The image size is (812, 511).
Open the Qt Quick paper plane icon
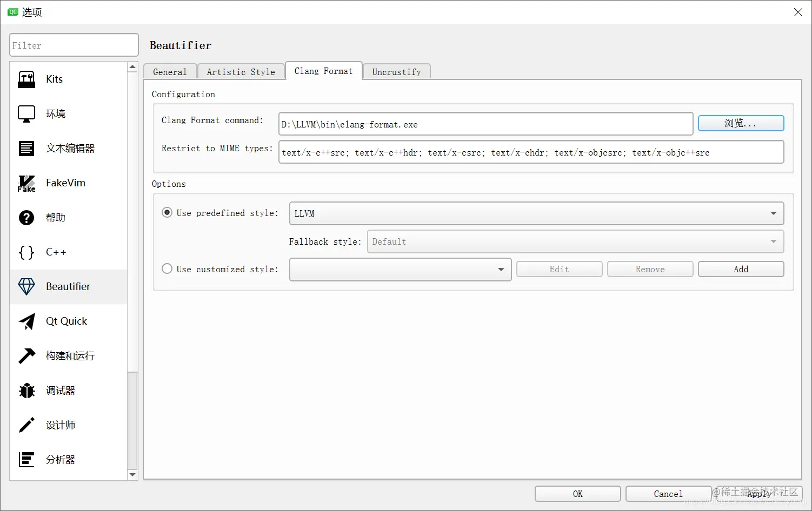pyautogui.click(x=26, y=321)
